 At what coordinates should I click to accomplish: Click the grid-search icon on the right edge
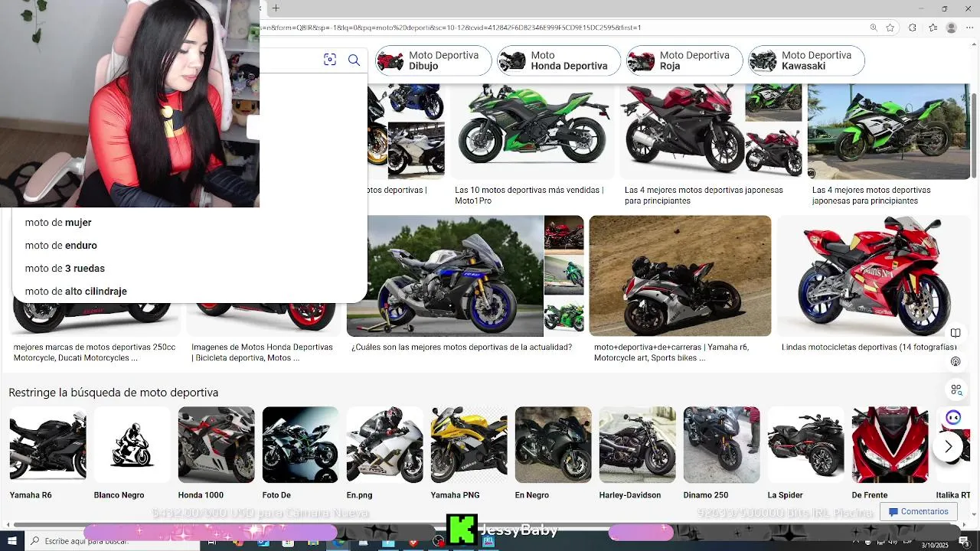click(x=956, y=390)
